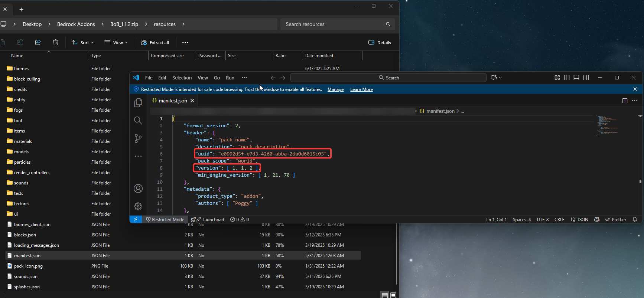The width and height of the screenshot is (644, 298).
Task: Open the Selection menu
Action: [182, 78]
